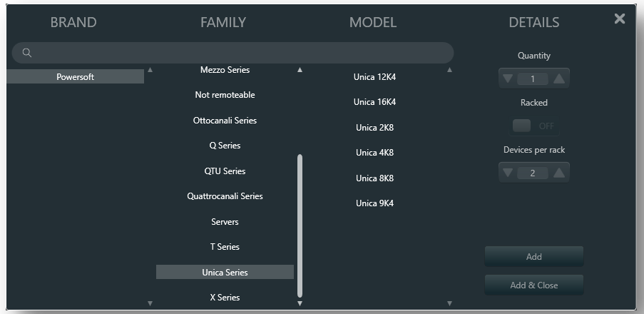Click Brand list scroll-down arrow
Viewport: 644px width, 314px height.
point(150,303)
